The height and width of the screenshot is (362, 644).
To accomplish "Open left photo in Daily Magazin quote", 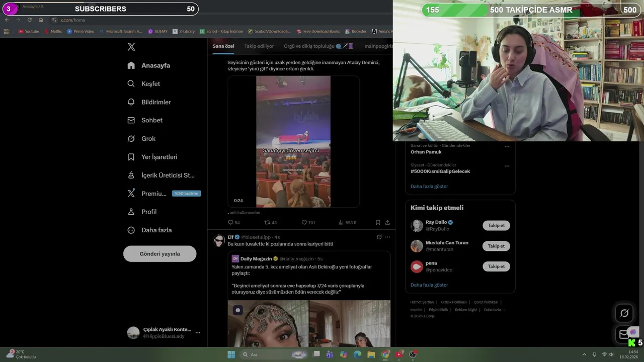I will point(268,323).
